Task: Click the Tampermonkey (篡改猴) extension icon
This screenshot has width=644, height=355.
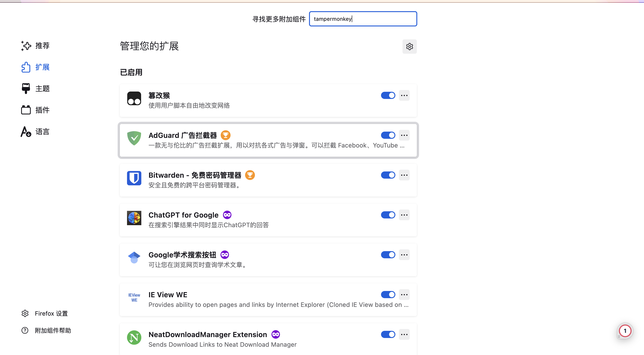Action: click(x=134, y=98)
